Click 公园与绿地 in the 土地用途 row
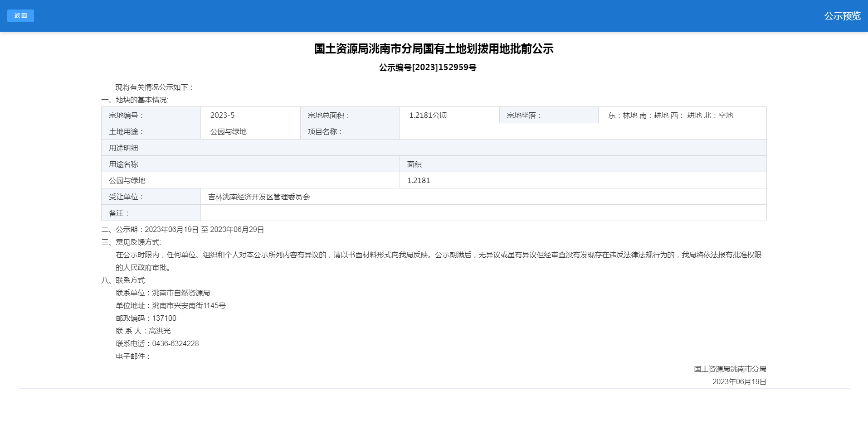 (228, 131)
